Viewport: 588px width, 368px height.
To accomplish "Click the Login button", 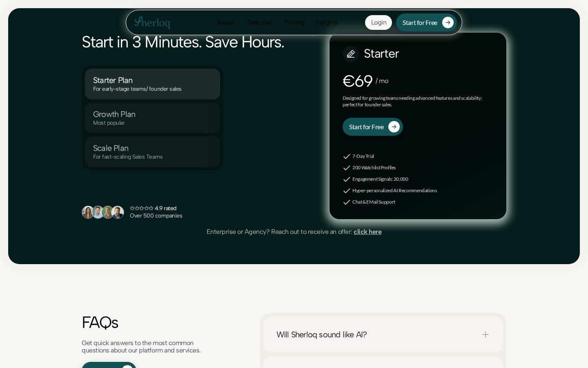I will point(379,22).
